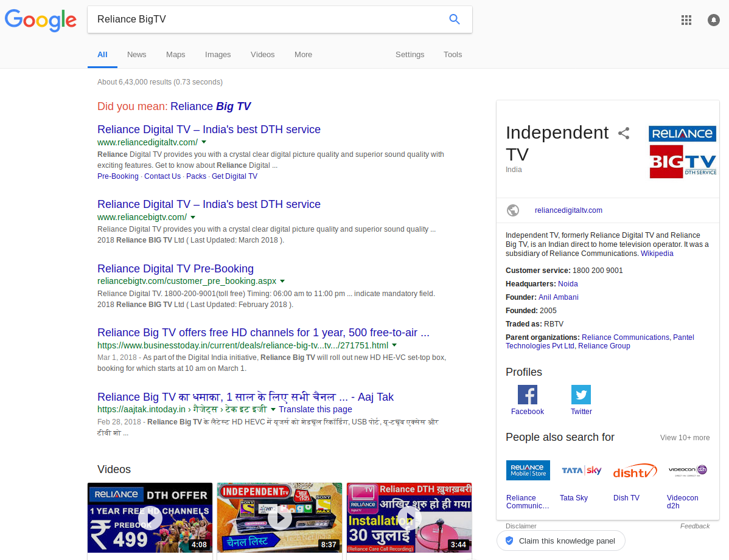Click the Dish TV text link
729x560 pixels.
click(x=626, y=498)
